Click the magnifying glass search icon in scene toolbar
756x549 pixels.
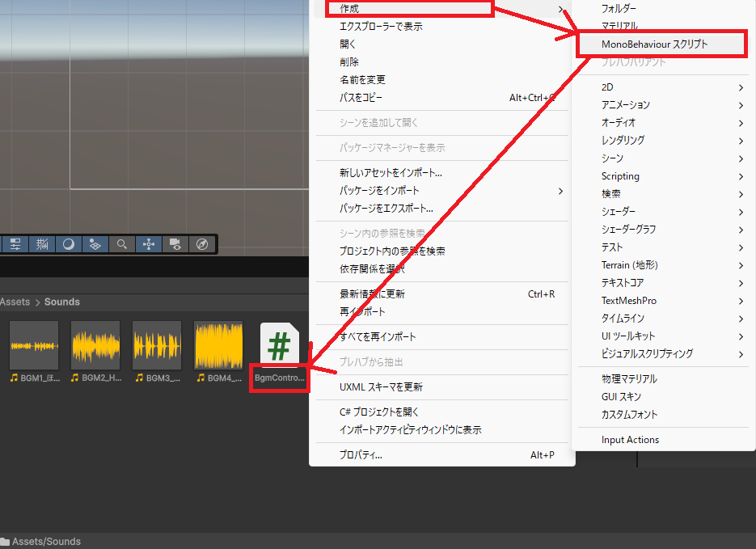121,243
